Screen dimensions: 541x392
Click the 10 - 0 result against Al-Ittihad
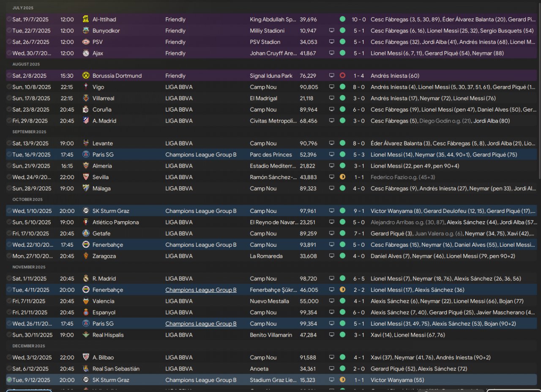pos(359,19)
